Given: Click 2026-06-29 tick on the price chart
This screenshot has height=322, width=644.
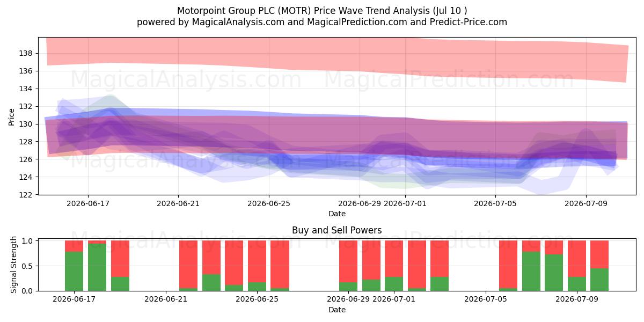Looking at the screenshot, I should [360, 203].
